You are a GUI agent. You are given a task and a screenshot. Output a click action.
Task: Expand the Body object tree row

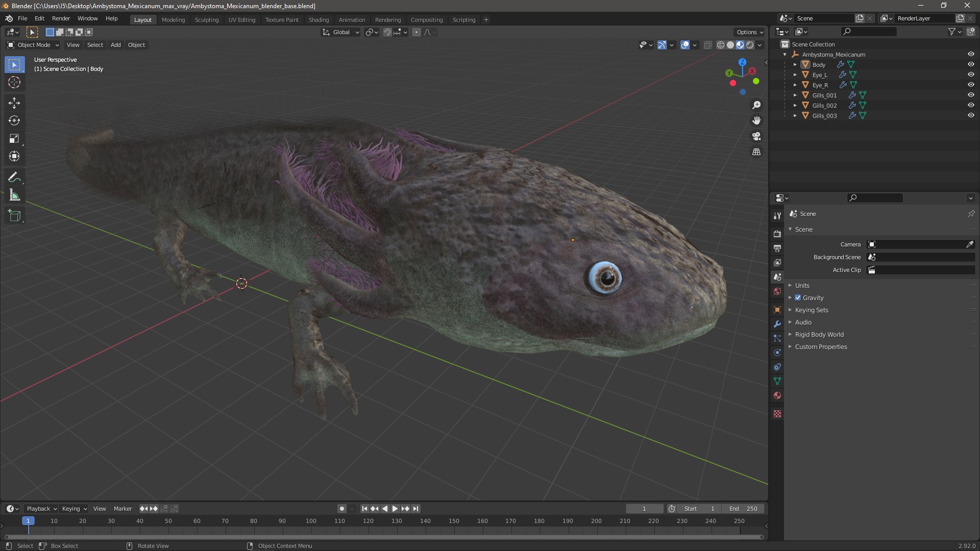(x=795, y=65)
